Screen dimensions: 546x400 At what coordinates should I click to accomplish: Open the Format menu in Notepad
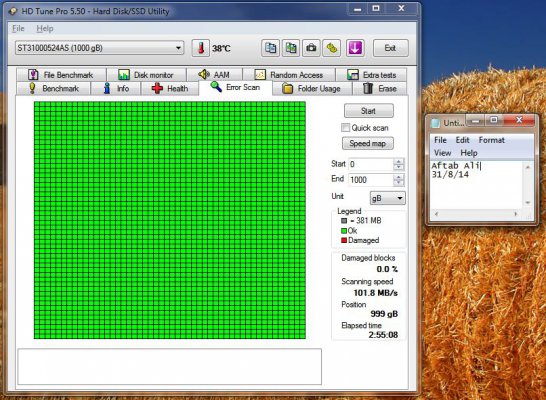491,140
